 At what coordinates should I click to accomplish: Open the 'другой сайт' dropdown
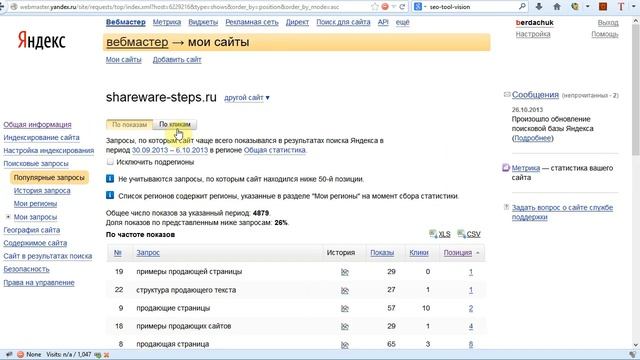point(247,98)
